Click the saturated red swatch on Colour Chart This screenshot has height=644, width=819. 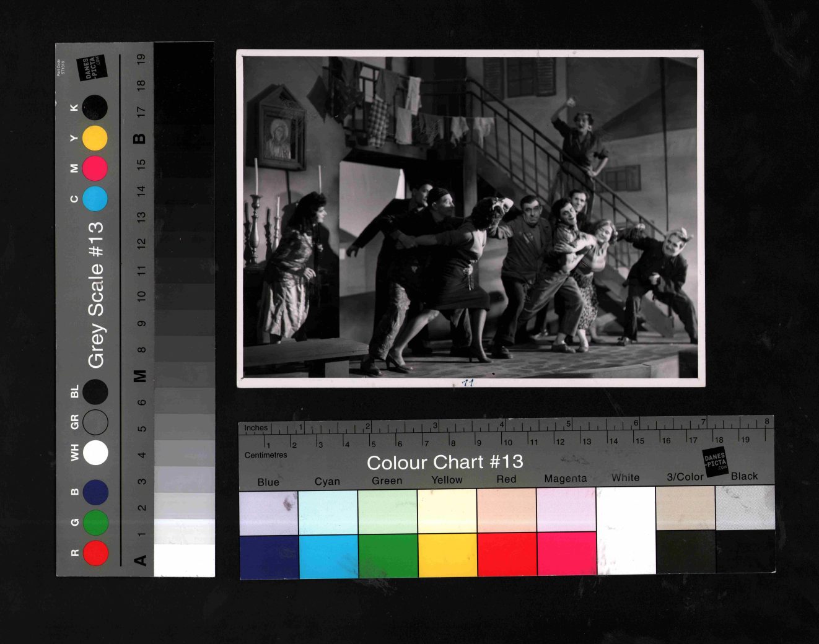click(507, 555)
